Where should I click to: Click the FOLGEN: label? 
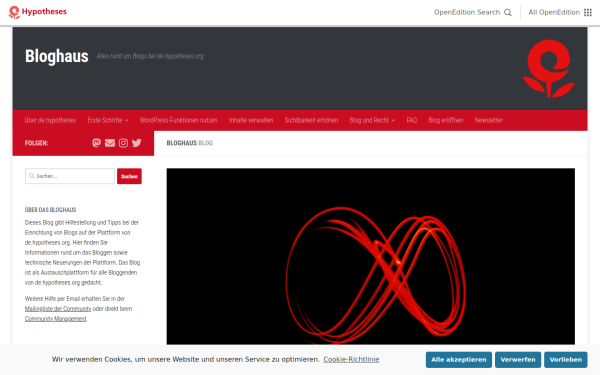coord(36,143)
